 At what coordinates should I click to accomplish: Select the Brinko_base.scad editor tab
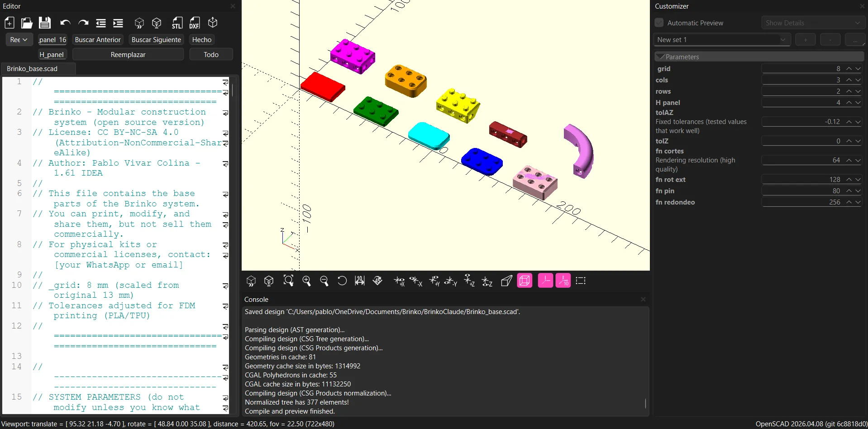(38, 69)
